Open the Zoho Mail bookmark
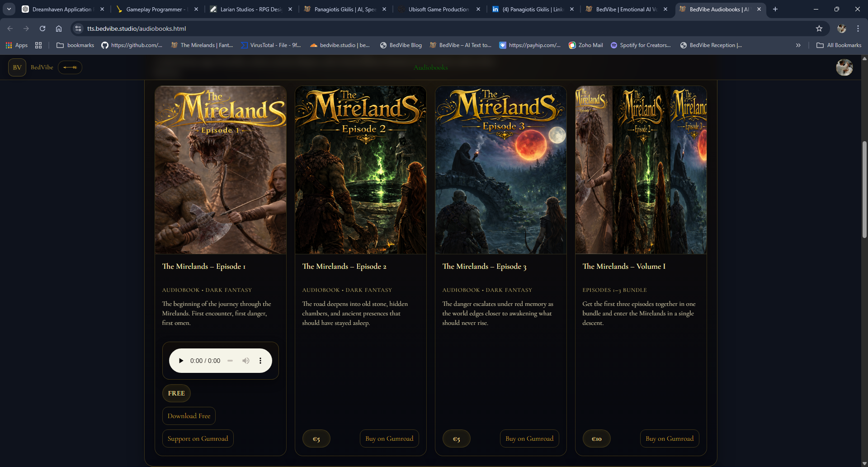The image size is (868, 467). [x=586, y=45]
